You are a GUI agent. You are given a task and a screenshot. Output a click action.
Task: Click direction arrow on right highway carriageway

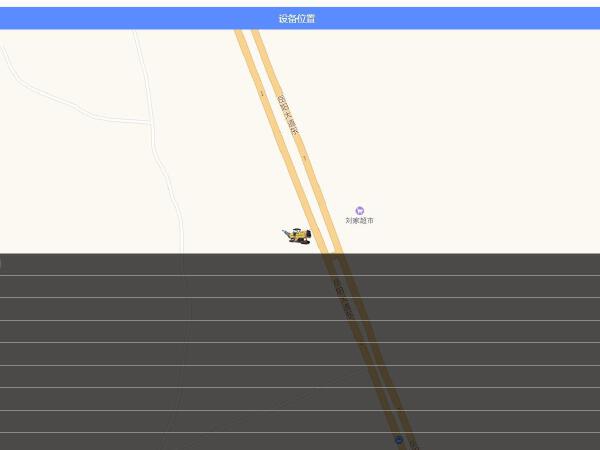[x=305, y=157]
